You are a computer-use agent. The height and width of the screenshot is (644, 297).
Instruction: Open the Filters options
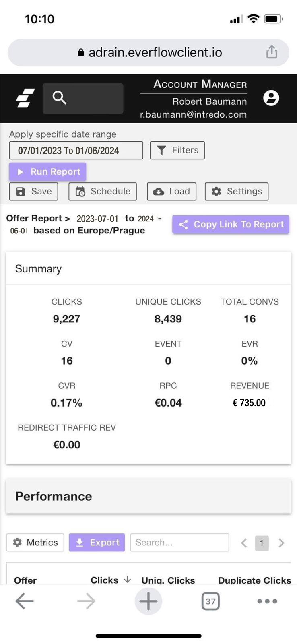click(x=177, y=150)
